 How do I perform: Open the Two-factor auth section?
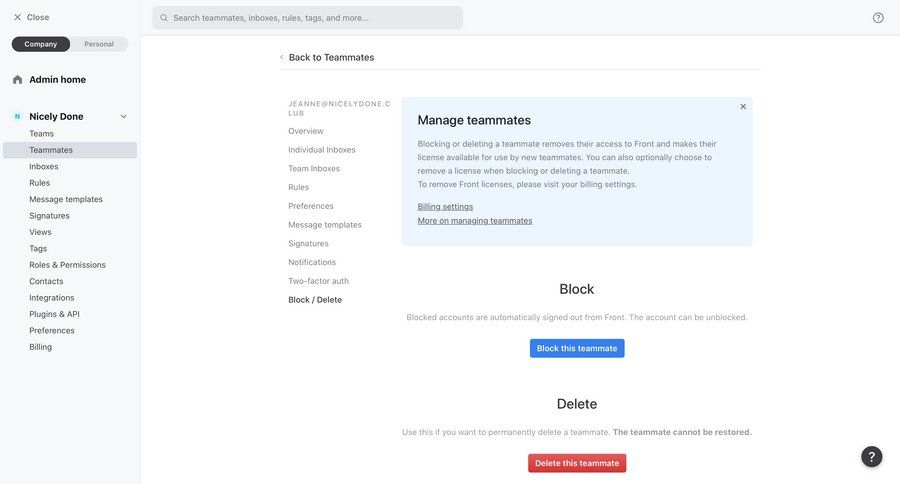coord(319,281)
